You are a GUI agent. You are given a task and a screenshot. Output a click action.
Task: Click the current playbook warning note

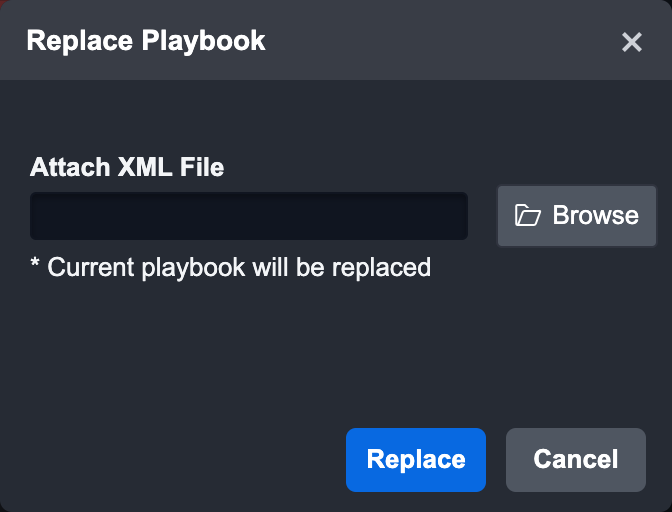pyautogui.click(x=231, y=267)
